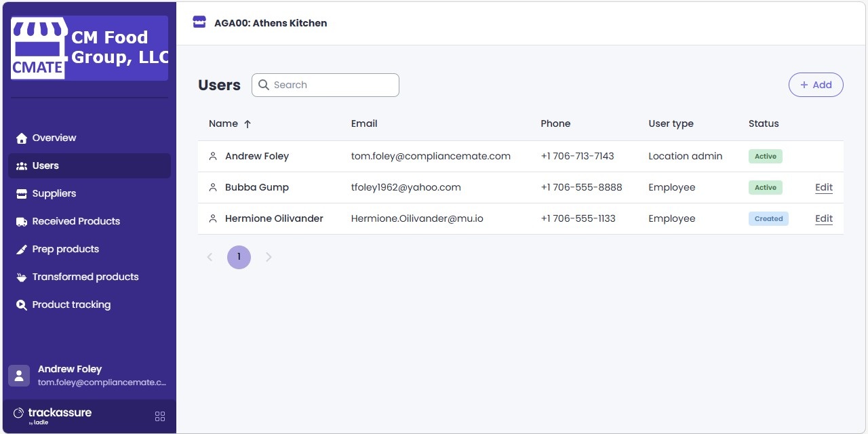Viewport: 868px width, 434px height.
Task: Click the Received Products truck icon
Action: coord(22,222)
